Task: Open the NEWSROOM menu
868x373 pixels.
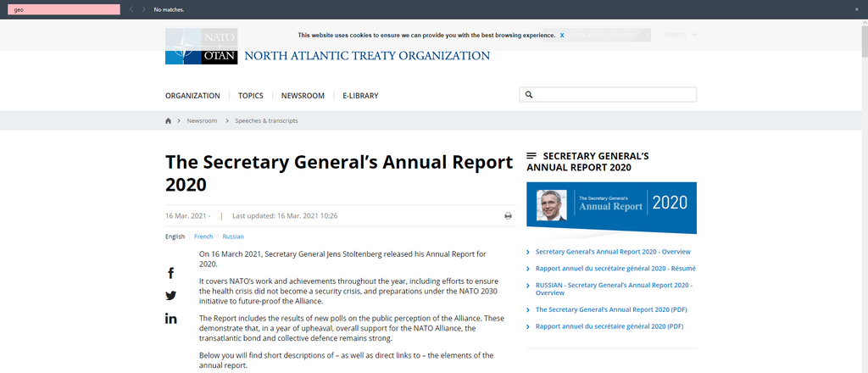Action: tap(303, 96)
